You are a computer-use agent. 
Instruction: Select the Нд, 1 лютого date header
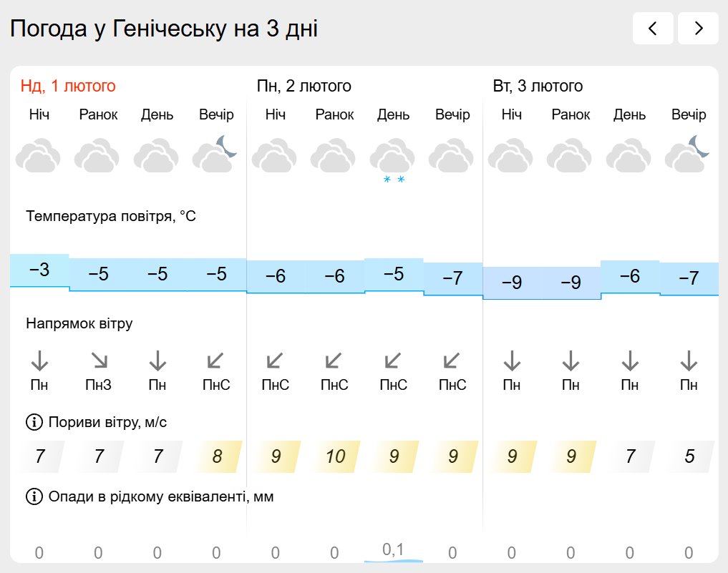click(x=68, y=87)
